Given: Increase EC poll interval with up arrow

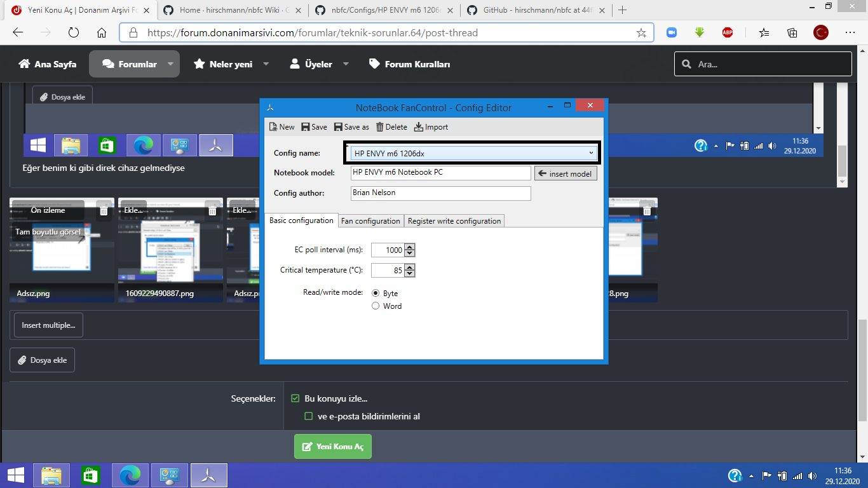Looking at the screenshot, I should pyautogui.click(x=410, y=247).
